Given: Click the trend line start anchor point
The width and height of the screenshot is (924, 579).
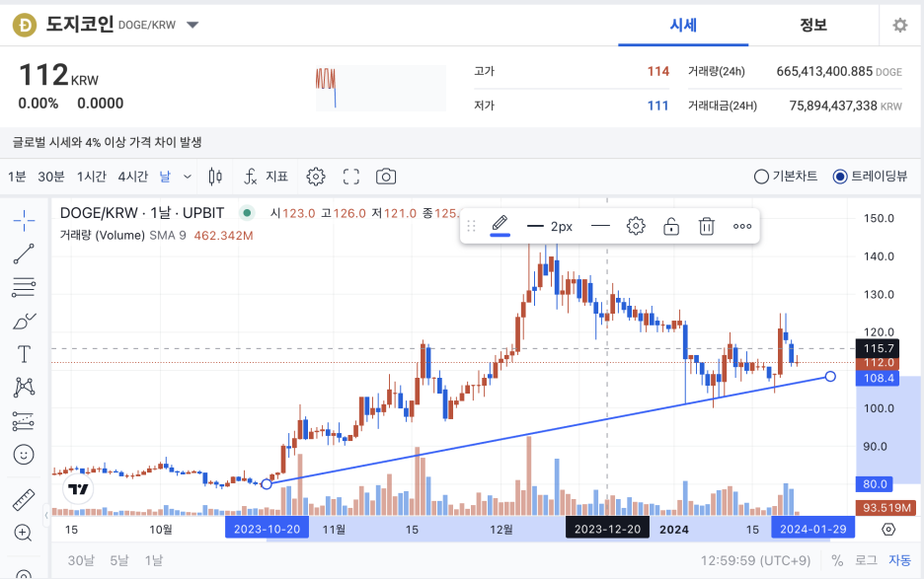Looking at the screenshot, I should click(267, 484).
